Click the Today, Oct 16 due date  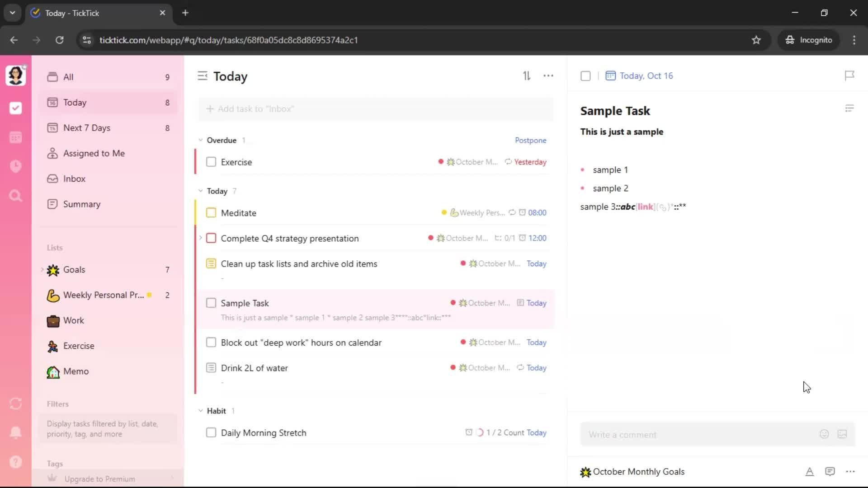(x=646, y=76)
